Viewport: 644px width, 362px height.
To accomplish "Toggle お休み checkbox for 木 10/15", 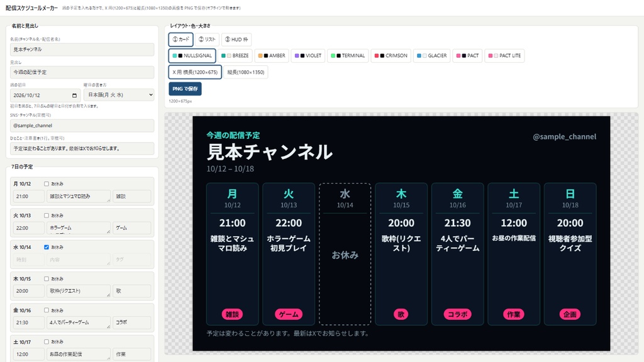I will (47, 278).
